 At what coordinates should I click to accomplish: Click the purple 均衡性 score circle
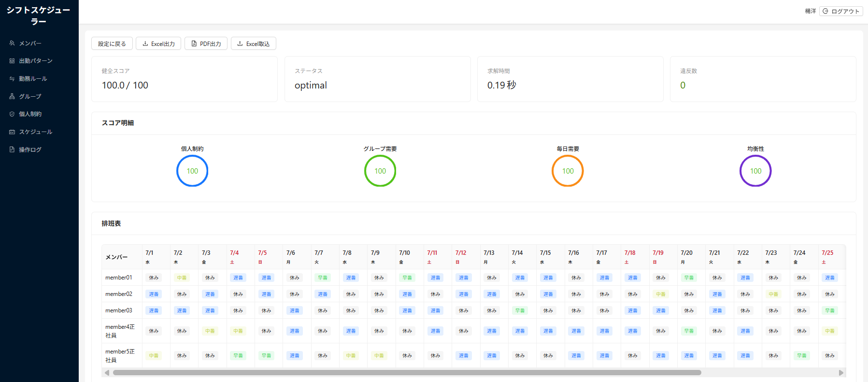click(x=755, y=171)
